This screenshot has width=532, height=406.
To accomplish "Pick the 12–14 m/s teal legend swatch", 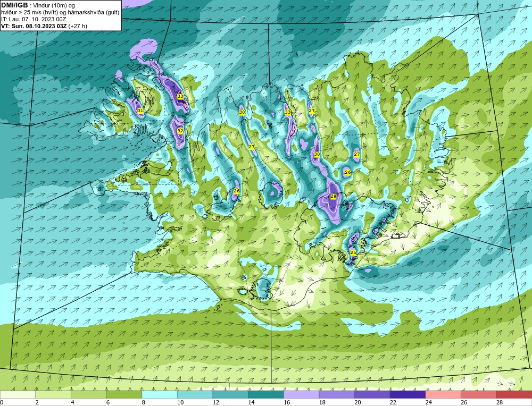I will [230, 394].
